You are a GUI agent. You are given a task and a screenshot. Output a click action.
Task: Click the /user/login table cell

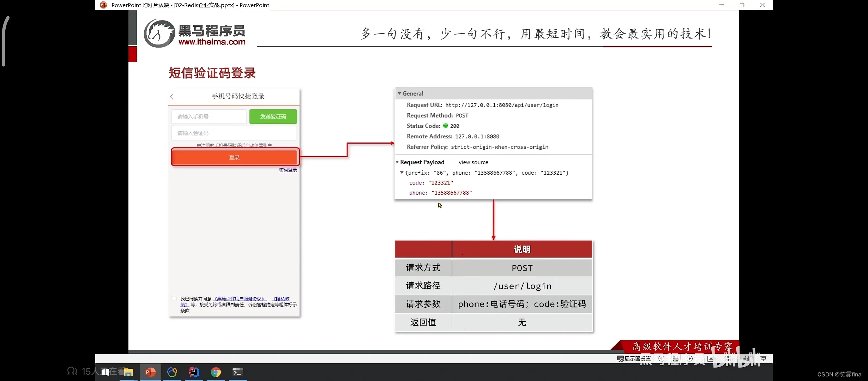522,286
